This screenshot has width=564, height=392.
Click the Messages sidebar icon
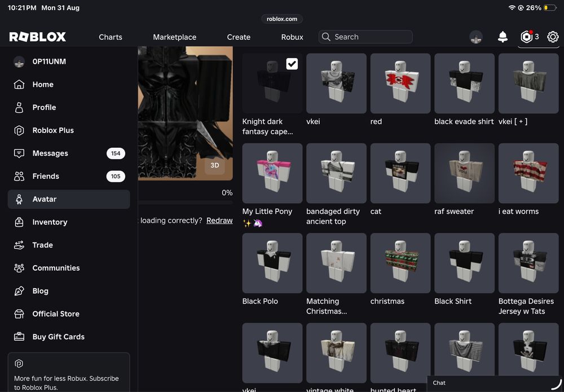pyautogui.click(x=19, y=153)
